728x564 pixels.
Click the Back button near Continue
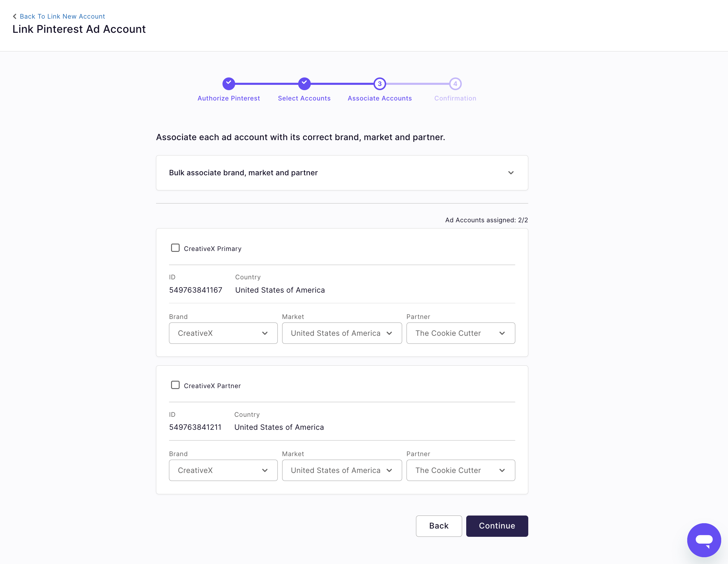(x=439, y=526)
